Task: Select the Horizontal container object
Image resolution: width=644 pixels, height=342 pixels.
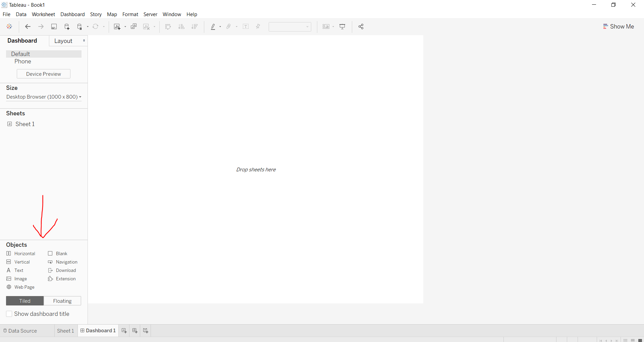Action: point(21,253)
